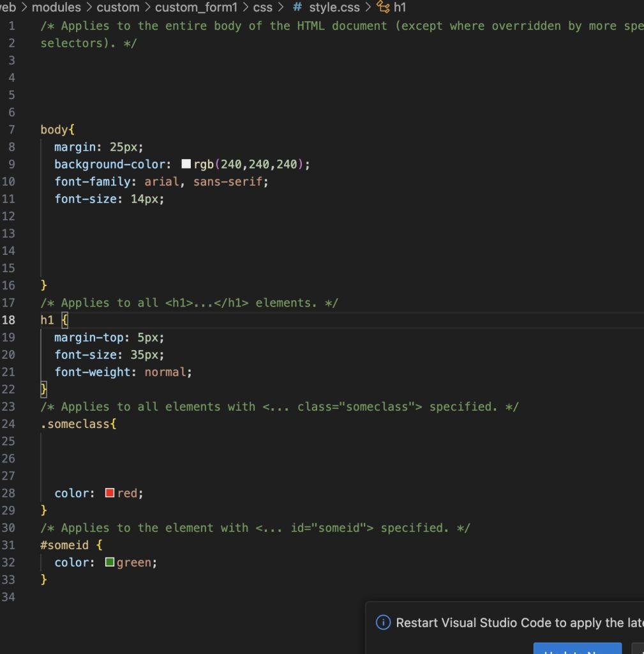The width and height of the screenshot is (644, 654).
Task: Expand the chevron between 'custom' and 'custom_form1'
Action: 147,7
